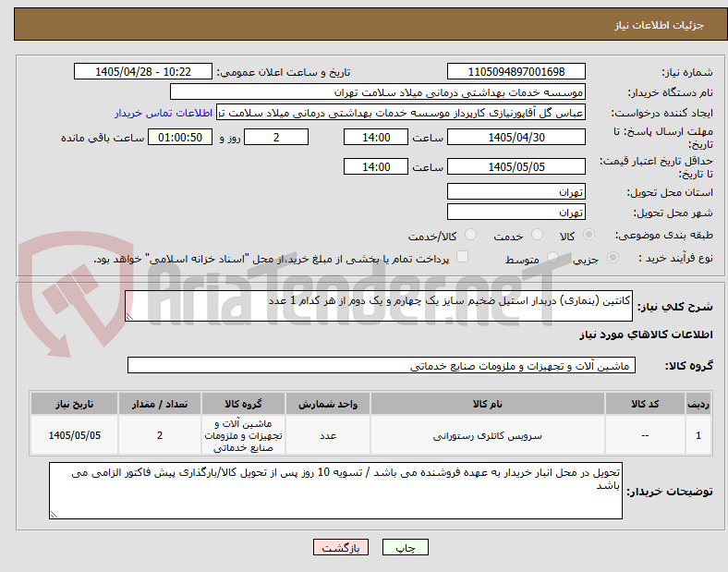This screenshot has width=728, height=572.
Task: Click the response deadline date 1405/04/30
Action: pos(516,138)
